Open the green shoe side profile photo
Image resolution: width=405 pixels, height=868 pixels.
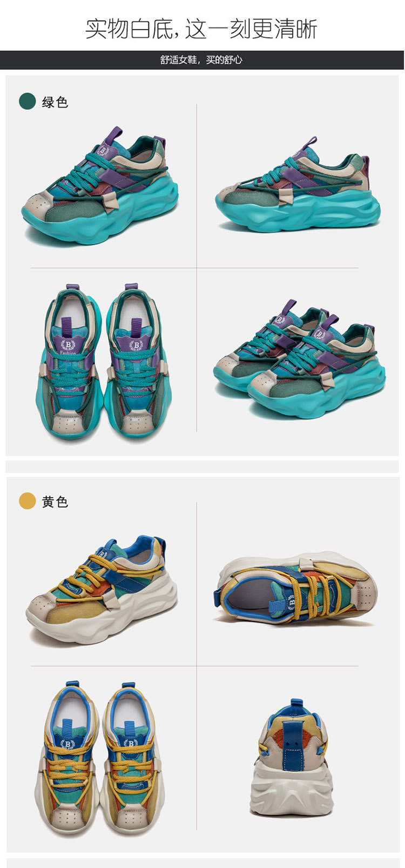298,185
